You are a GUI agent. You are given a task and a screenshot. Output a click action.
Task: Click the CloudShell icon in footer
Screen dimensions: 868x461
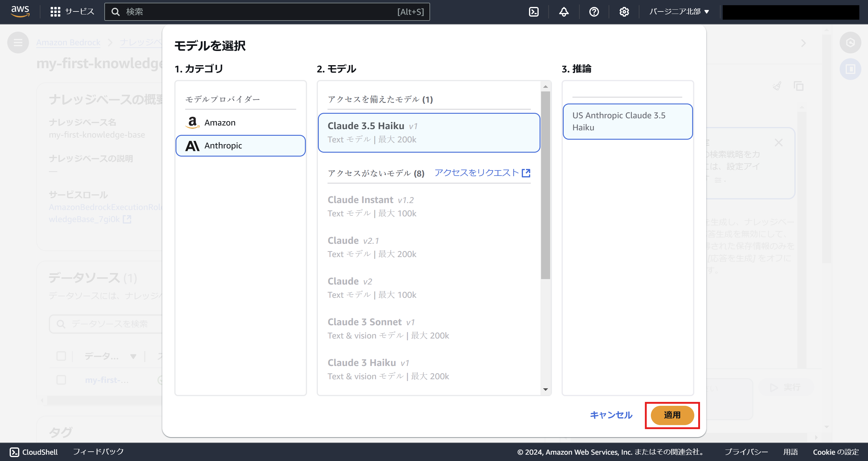tap(14, 452)
